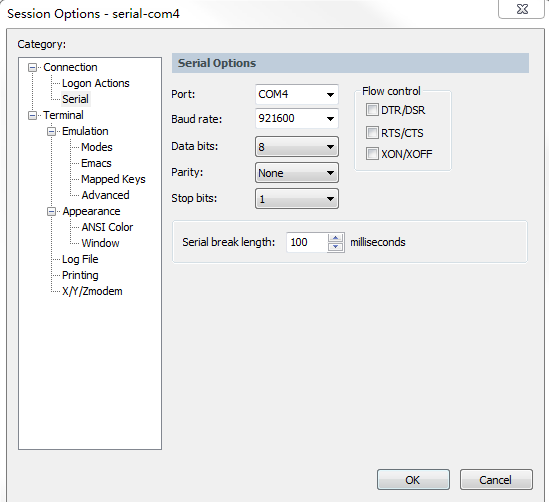Click the serial break length input field

307,242
